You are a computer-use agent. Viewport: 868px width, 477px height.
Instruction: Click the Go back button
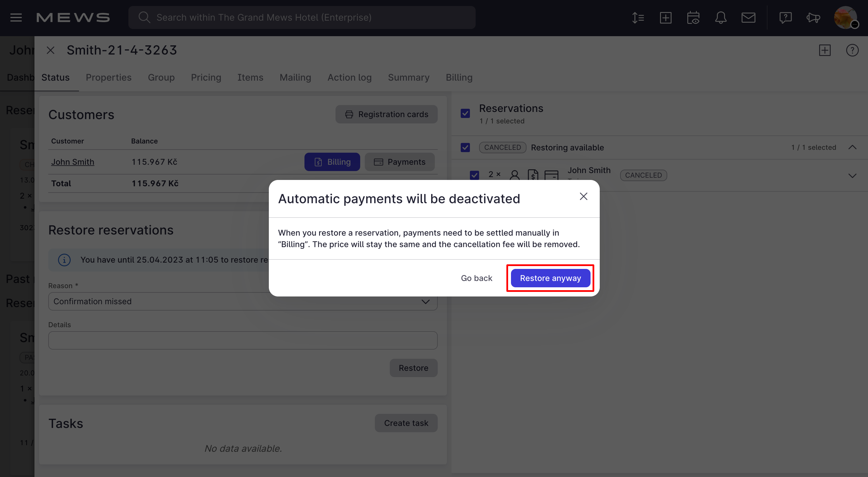(477, 278)
